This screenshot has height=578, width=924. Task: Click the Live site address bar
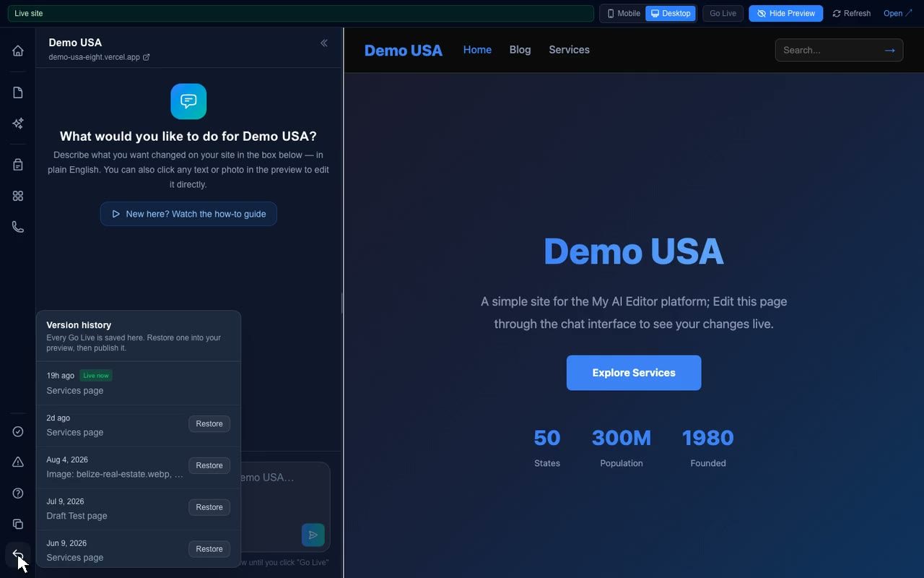point(300,14)
